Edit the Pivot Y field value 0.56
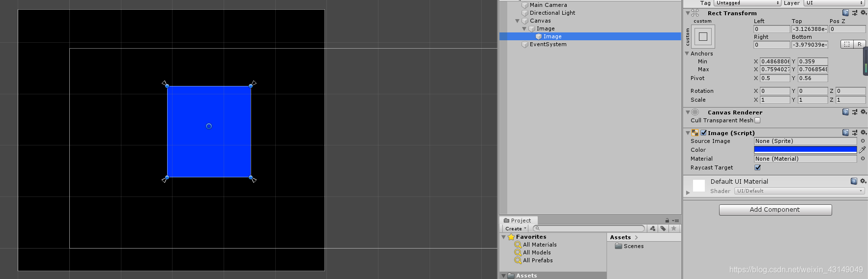The image size is (868, 279). [812, 78]
